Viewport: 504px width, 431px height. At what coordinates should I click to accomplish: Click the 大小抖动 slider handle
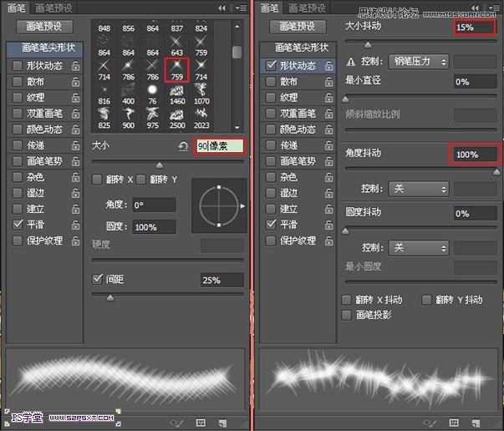(368, 44)
